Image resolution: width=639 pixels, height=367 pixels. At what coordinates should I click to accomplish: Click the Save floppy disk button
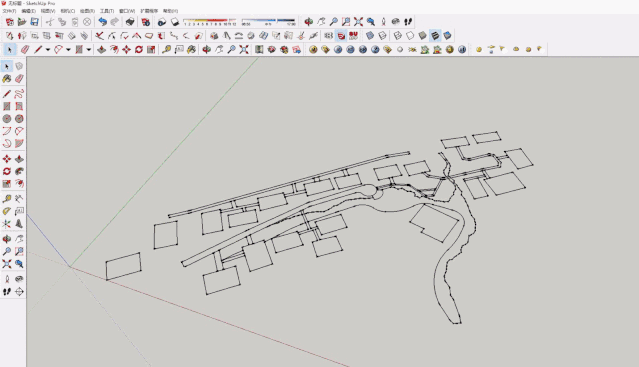tap(35, 22)
